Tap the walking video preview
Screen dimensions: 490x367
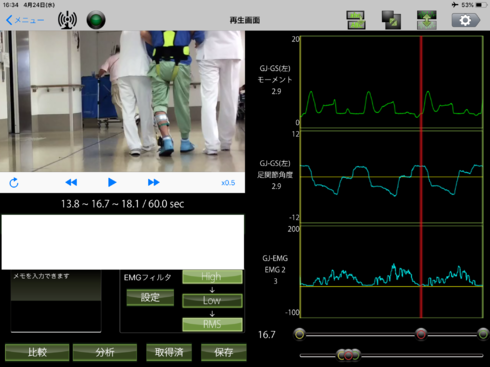coord(122,101)
